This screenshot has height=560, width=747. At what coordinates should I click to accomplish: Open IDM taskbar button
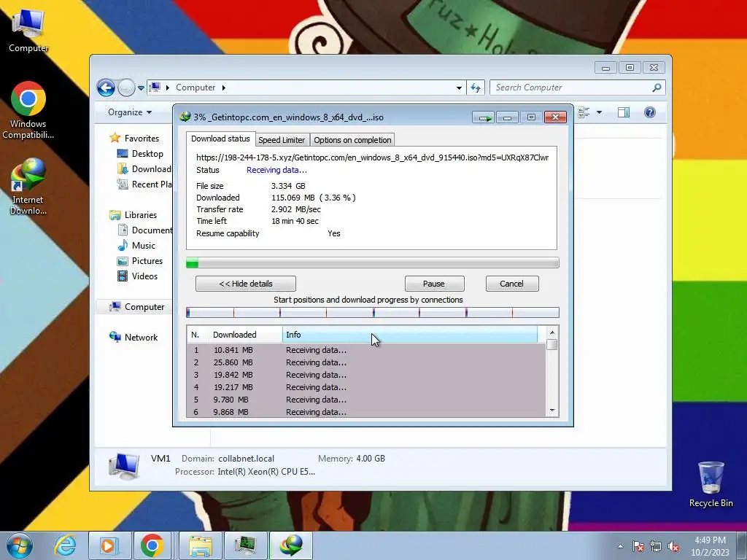coord(291,545)
